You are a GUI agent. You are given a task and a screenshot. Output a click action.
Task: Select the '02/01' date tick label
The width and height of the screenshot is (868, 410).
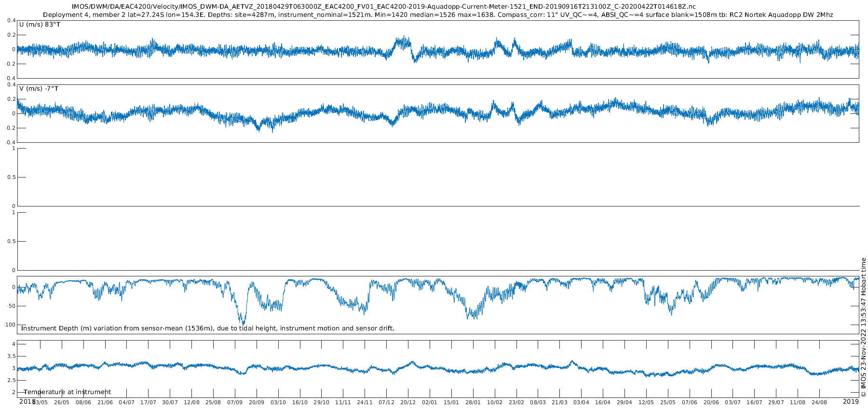(x=430, y=402)
